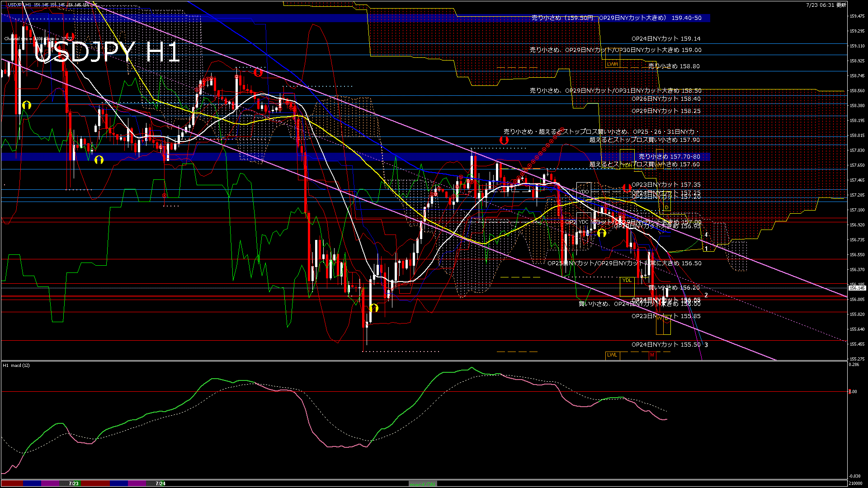Select the YDO yesterday-open marker box
Image resolution: width=868 pixels, height=488 pixels.
(584, 192)
